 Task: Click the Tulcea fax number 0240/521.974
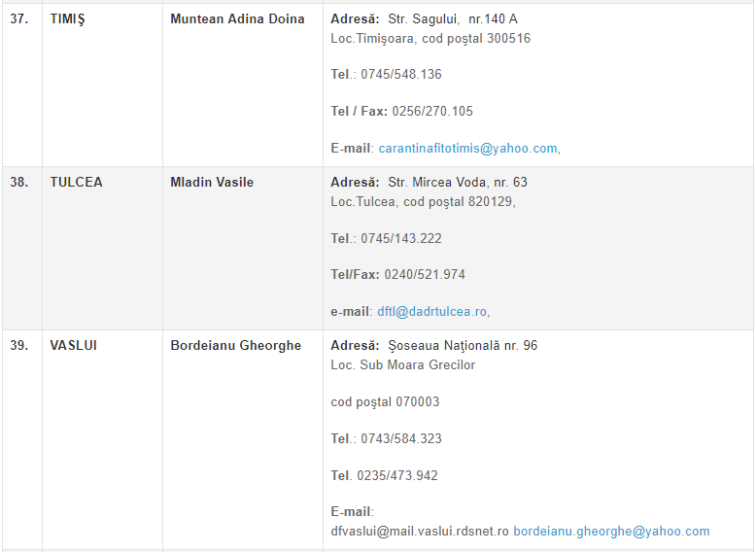click(x=425, y=275)
